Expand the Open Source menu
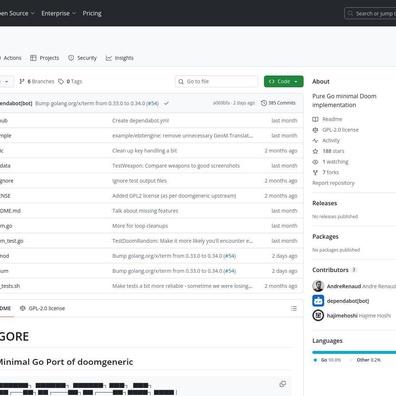 click(x=17, y=13)
